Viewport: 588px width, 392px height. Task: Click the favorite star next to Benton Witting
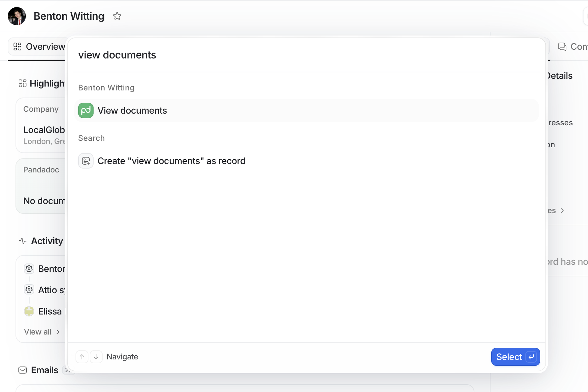[117, 16]
